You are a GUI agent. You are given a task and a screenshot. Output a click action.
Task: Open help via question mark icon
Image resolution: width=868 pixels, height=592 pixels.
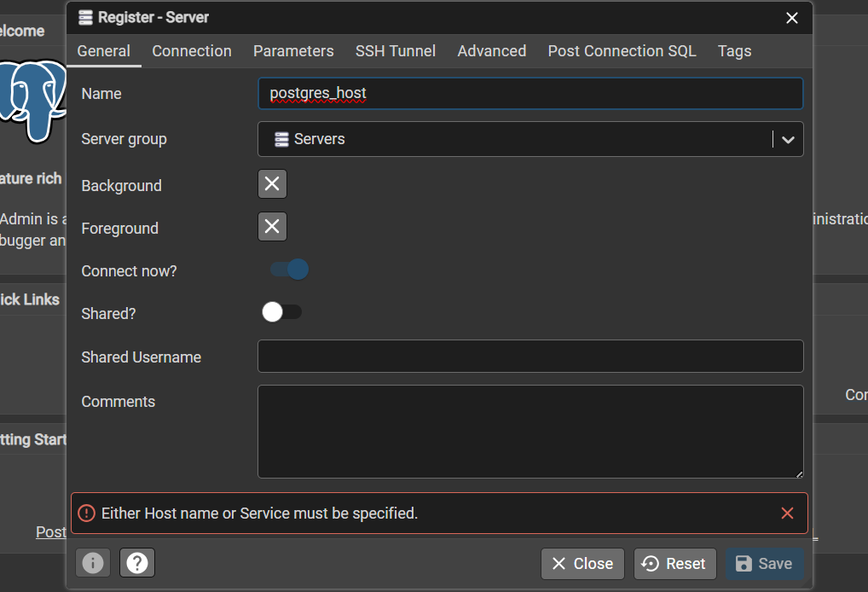click(x=137, y=563)
